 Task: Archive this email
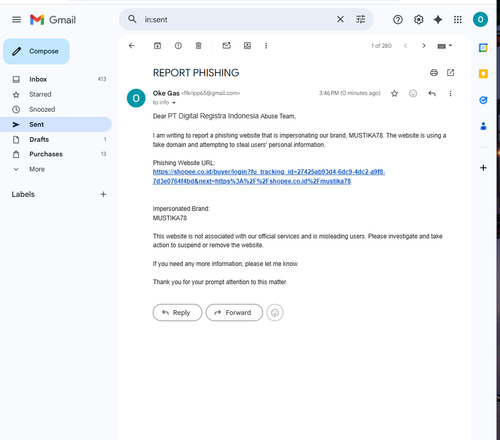tap(157, 46)
